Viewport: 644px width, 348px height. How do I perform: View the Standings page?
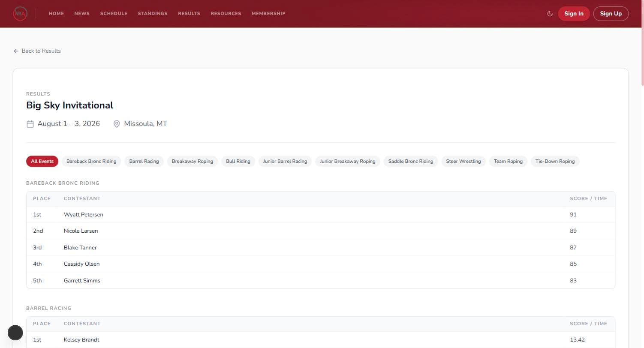pos(153,14)
